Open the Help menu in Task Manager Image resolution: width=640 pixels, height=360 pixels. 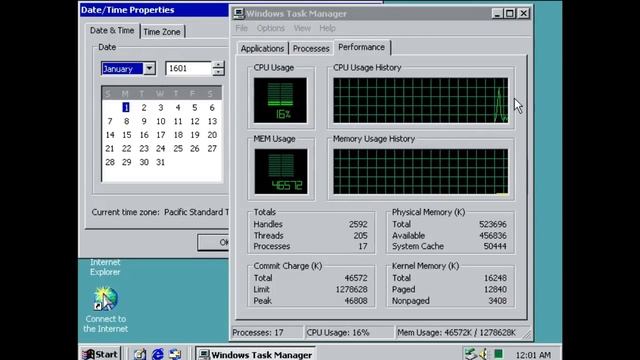(x=327, y=28)
